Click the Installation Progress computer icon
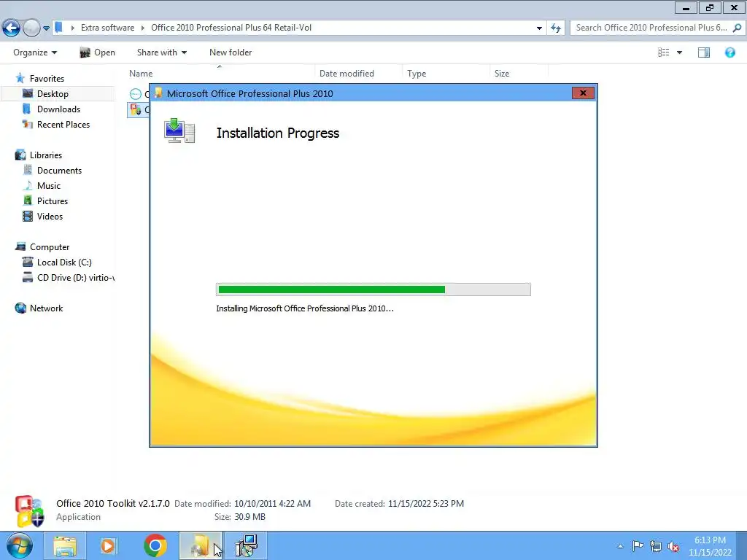747x560 pixels. point(179,131)
